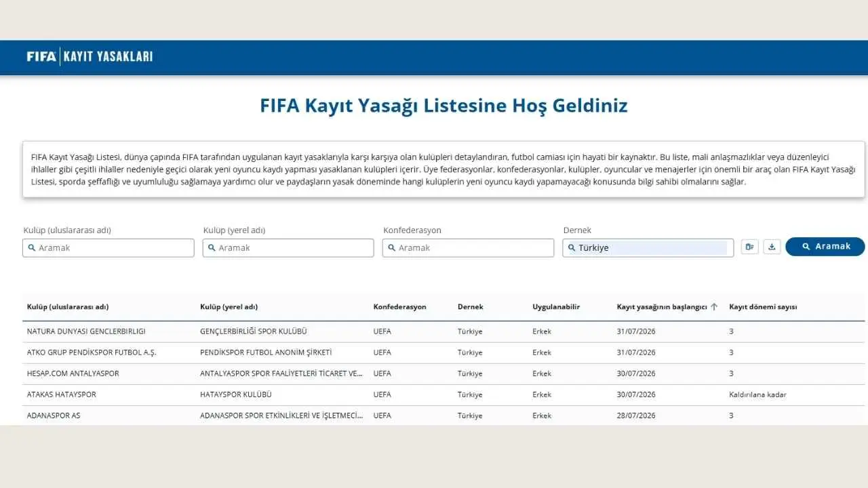
Task: Open the Dernek box containing Türkiye
Action: (x=648, y=248)
